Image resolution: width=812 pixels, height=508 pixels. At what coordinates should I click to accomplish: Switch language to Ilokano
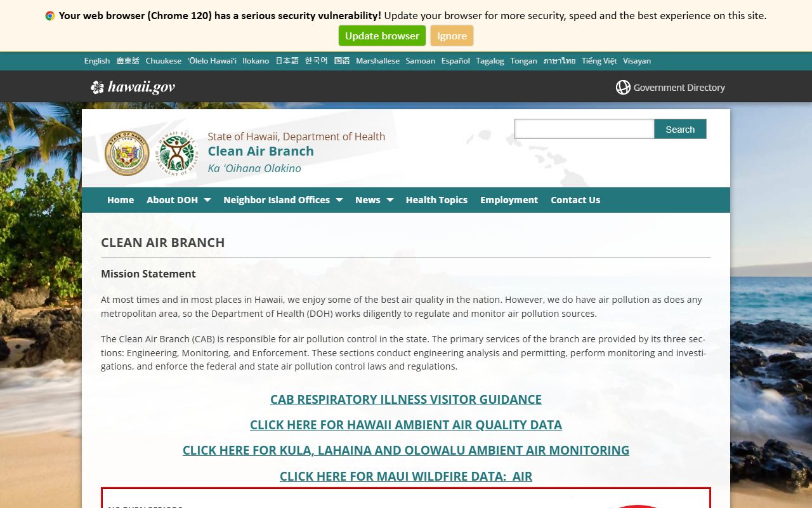click(256, 61)
